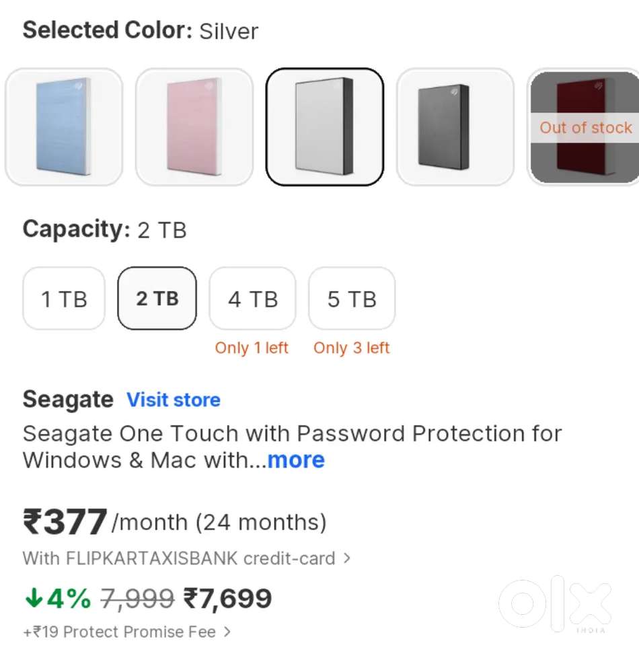Click the Only 3 left label
The width and height of the screenshot is (639, 672).
tap(352, 348)
